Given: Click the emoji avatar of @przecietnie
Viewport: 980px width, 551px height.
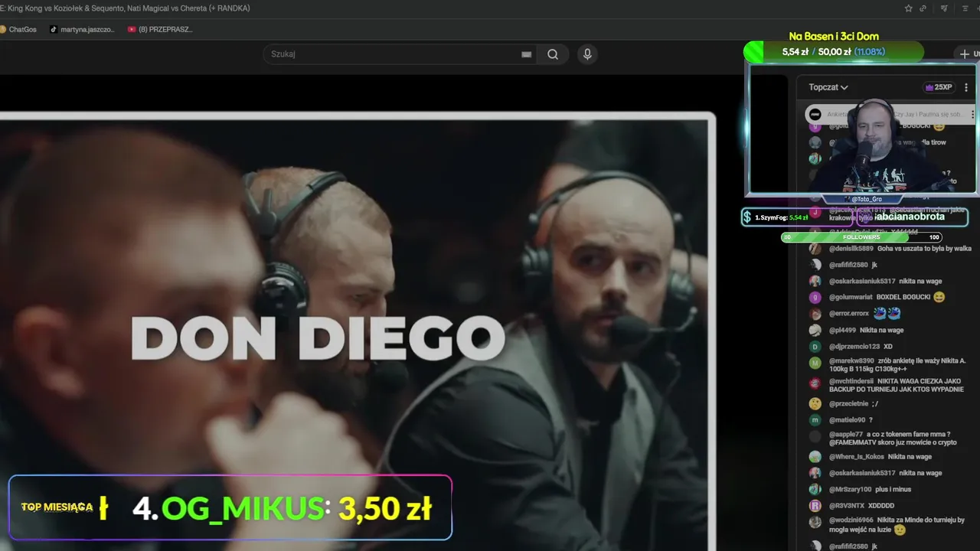Looking at the screenshot, I should 815,403.
